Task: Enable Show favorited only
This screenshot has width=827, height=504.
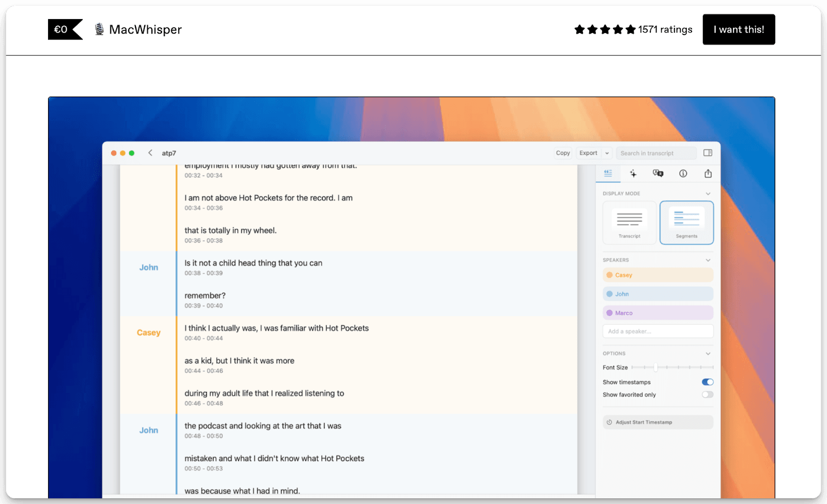Action: (707, 394)
